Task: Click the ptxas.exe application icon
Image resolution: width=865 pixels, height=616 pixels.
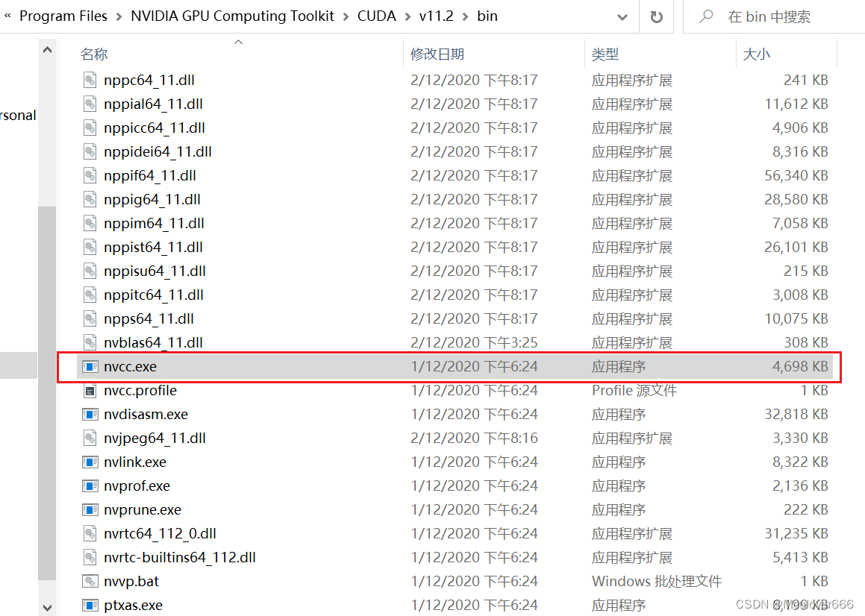Action: [90, 605]
